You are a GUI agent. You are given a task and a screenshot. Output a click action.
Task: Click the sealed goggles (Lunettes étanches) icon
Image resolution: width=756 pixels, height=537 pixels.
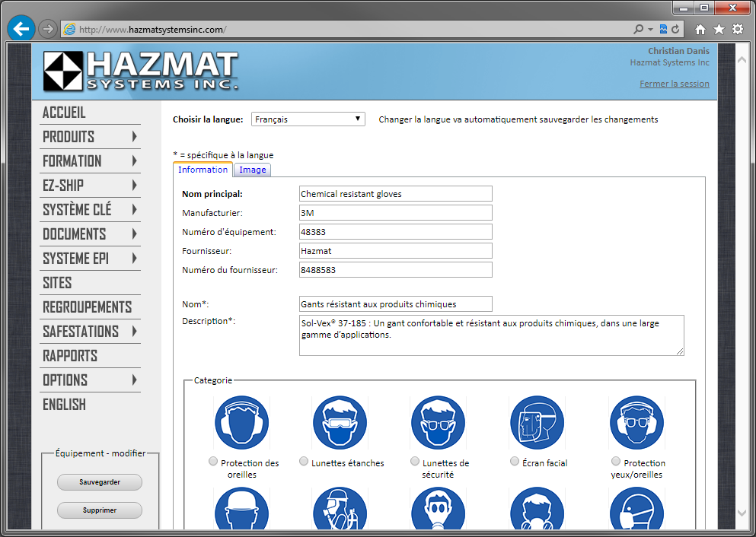tap(340, 423)
